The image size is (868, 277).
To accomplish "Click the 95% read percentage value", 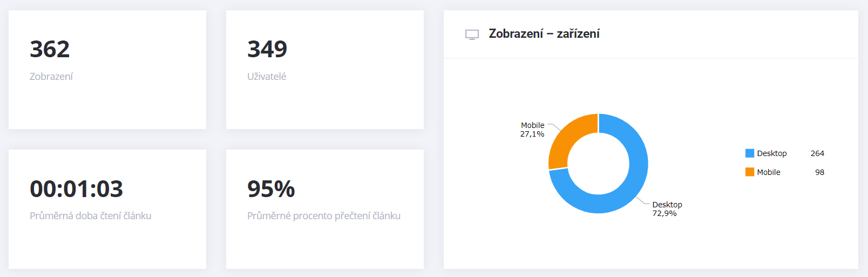I will coord(271,189).
